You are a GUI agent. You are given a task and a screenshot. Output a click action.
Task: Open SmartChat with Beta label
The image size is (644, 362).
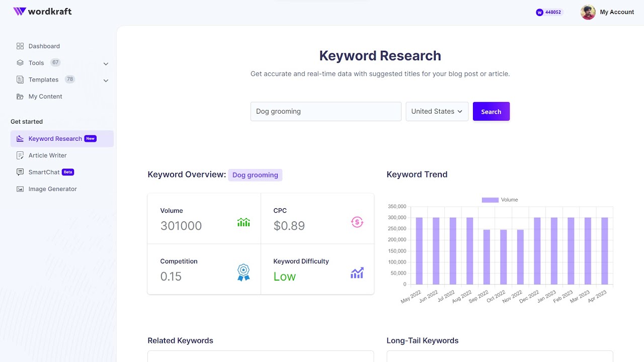pyautogui.click(x=44, y=172)
